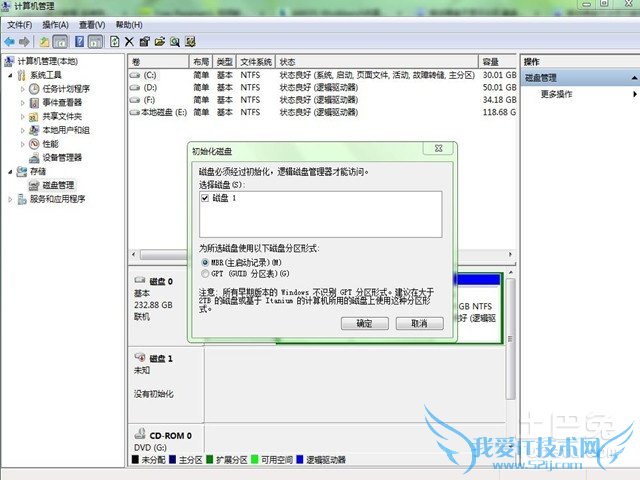Expand the 本地用户和组 node arrow
This screenshot has width=640, height=480.
coord(23,130)
